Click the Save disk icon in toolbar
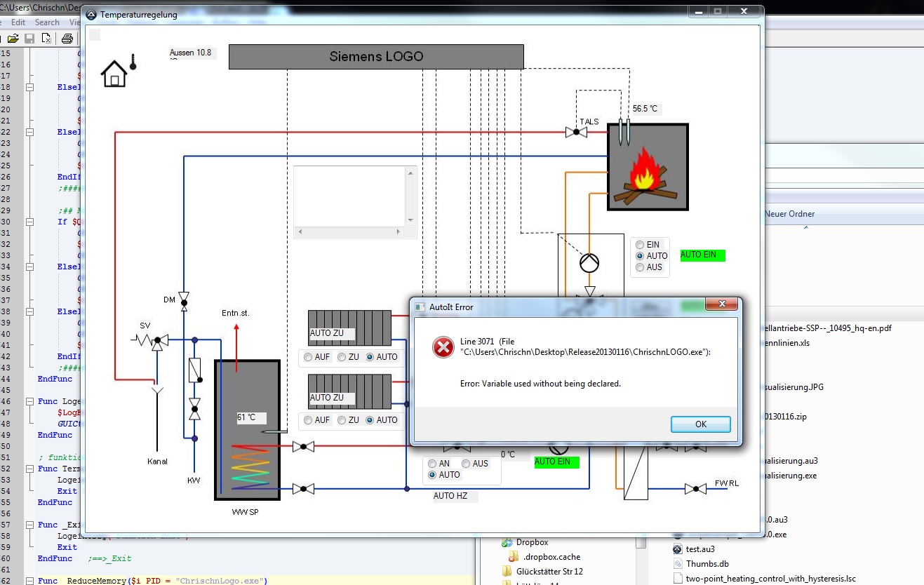Image resolution: width=924 pixels, height=585 pixels. tap(29, 38)
